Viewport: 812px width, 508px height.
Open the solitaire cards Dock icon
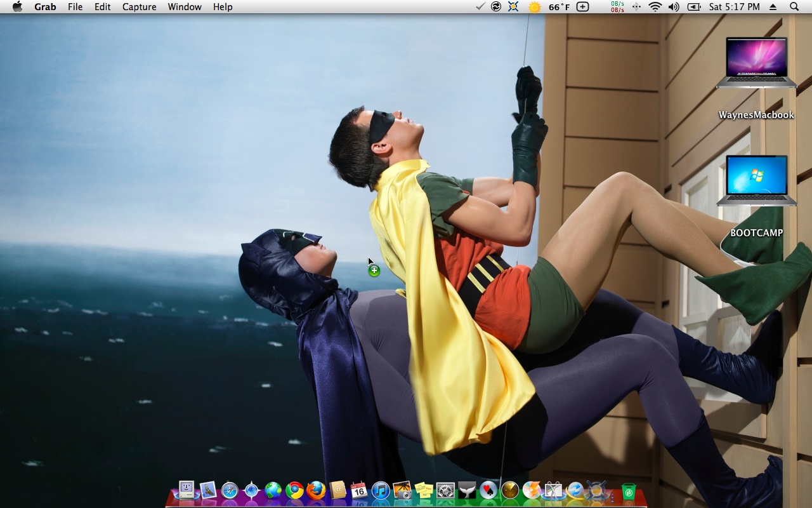488,490
